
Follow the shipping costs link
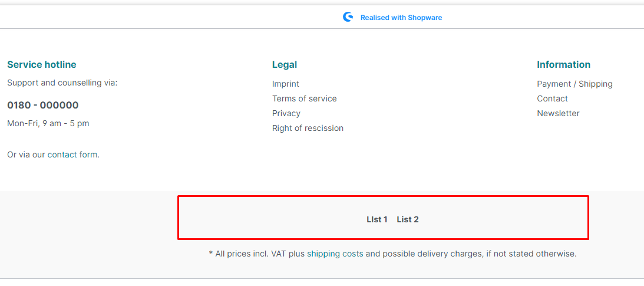click(x=335, y=254)
